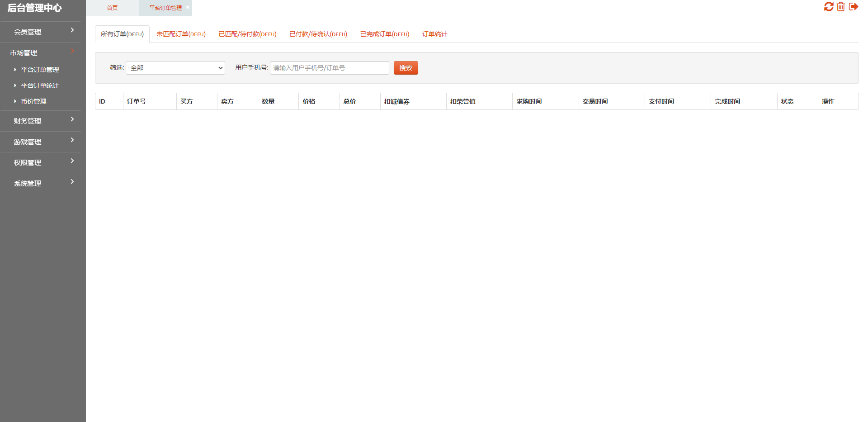Collapse the 市场管理 chevron
Screen dimensions: 868x422
(x=72, y=51)
